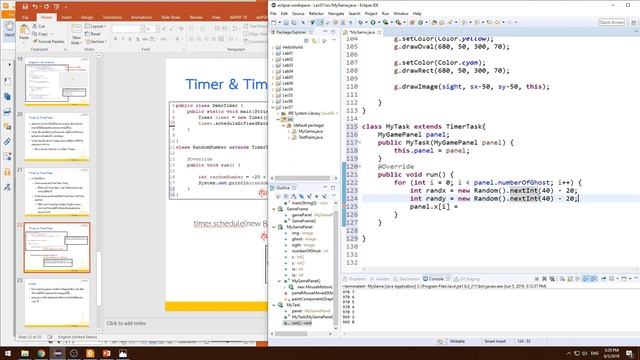Toggle Underline formatting in PowerPoint

click(x=130, y=39)
